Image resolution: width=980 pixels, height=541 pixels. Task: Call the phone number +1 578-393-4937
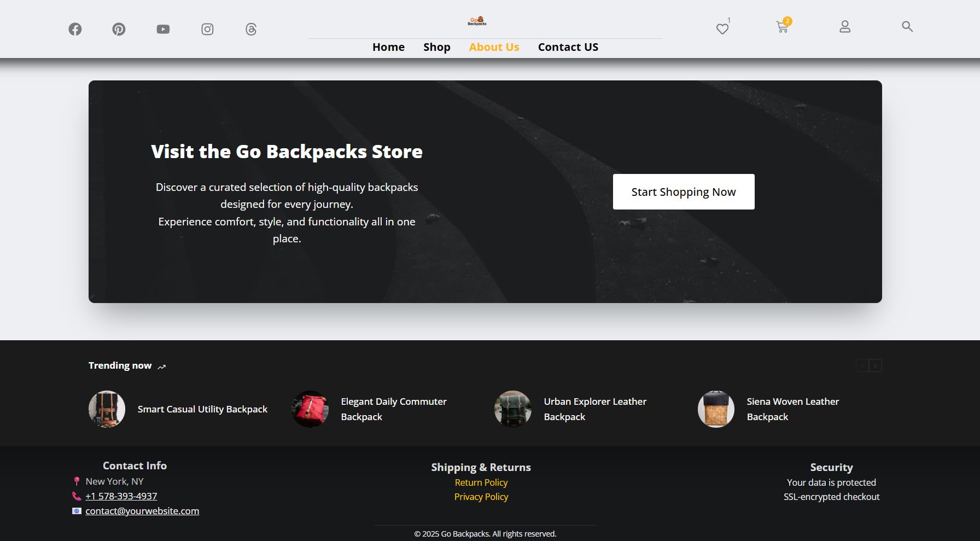(x=121, y=496)
